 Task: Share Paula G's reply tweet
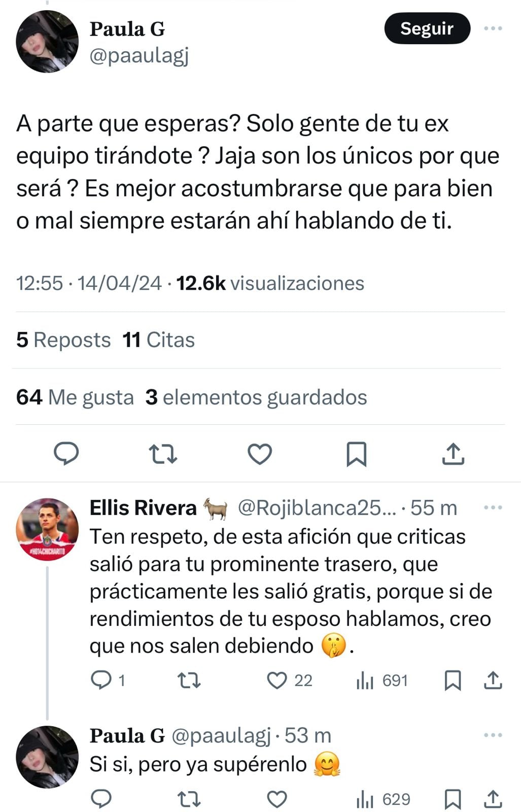(x=493, y=799)
